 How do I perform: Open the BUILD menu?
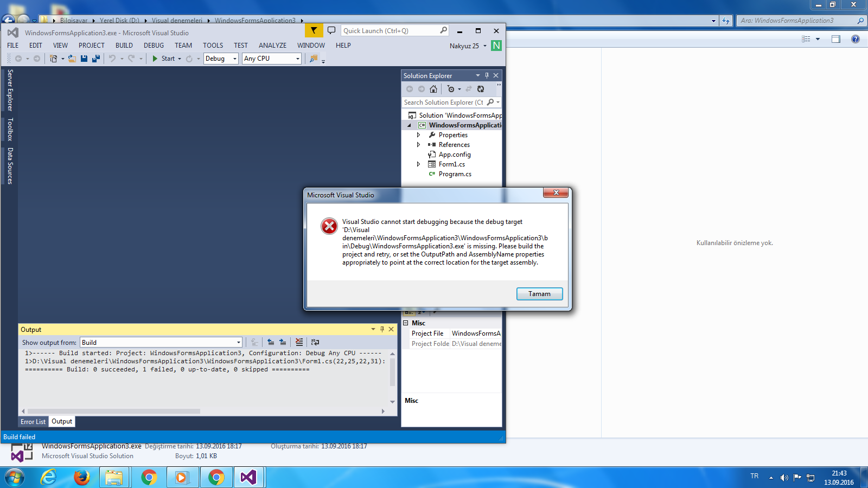(x=124, y=46)
